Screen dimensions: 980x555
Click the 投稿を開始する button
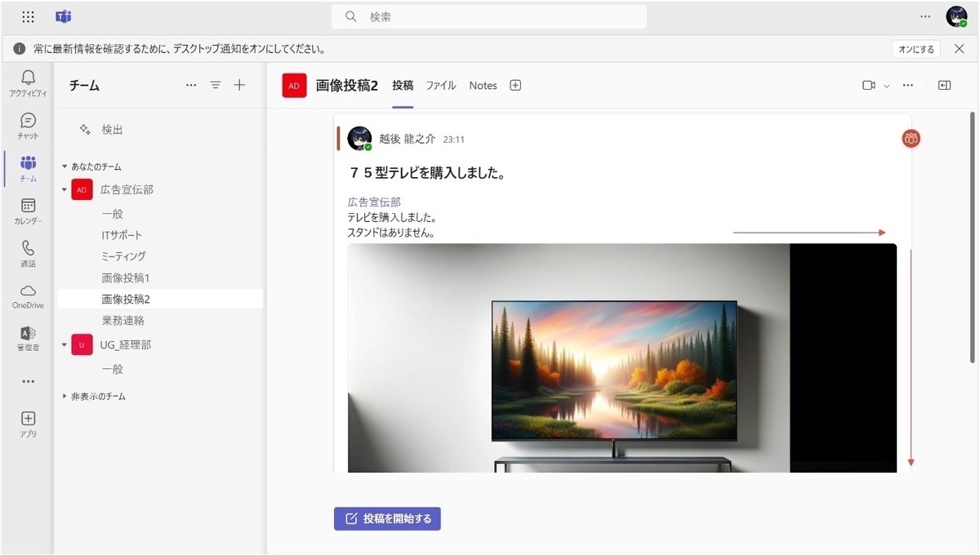[387, 518]
